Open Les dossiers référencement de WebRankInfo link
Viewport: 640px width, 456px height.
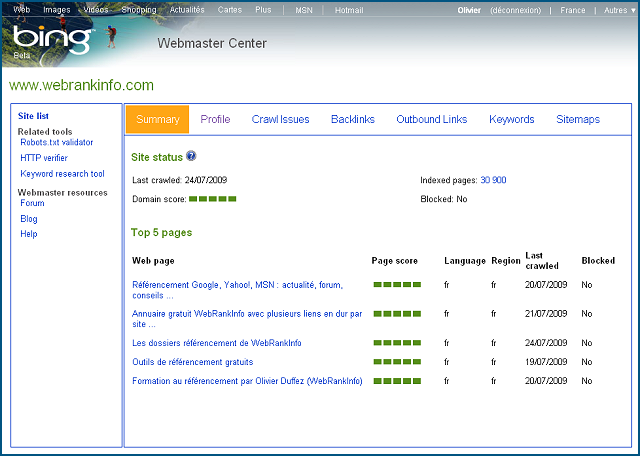pyautogui.click(x=217, y=343)
